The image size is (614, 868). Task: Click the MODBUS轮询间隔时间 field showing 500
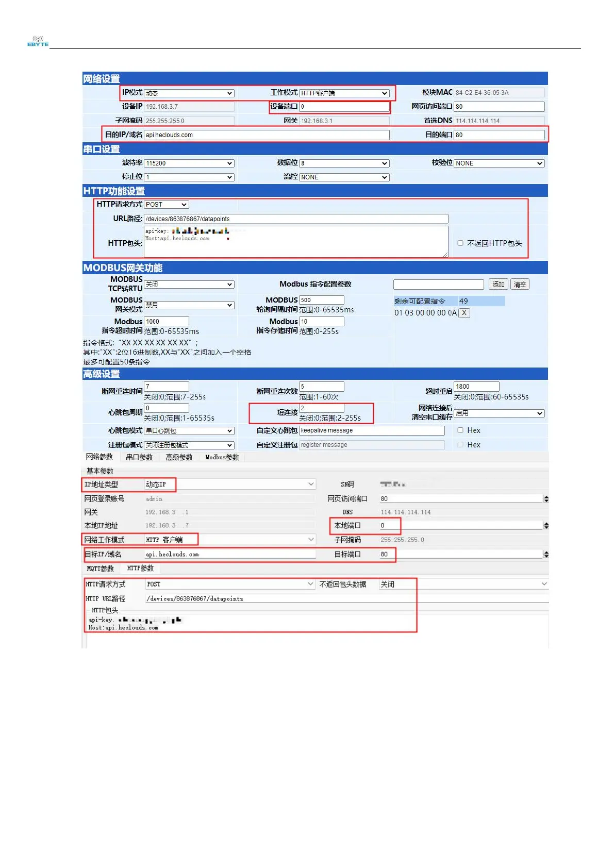click(x=321, y=300)
